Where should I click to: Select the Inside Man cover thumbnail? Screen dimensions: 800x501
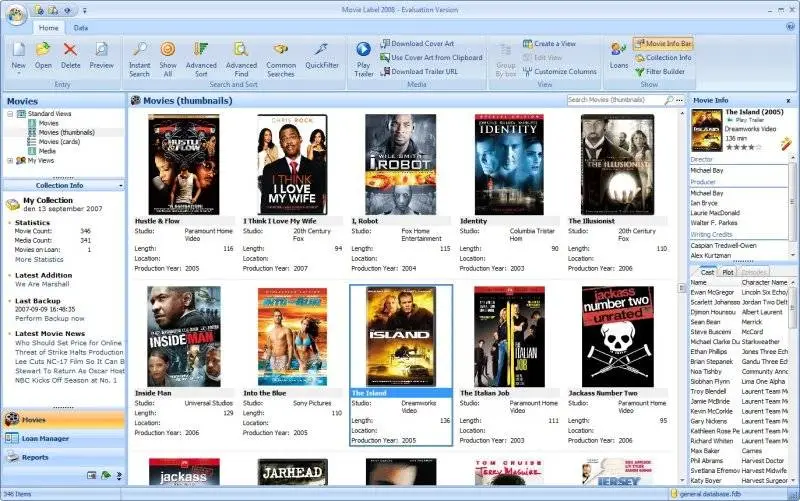[x=184, y=336]
